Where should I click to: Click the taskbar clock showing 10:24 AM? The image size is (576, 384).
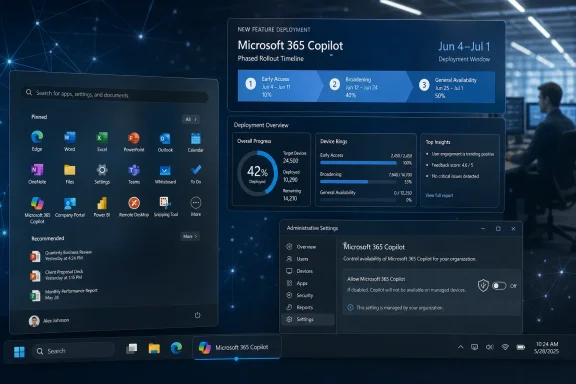click(547, 348)
